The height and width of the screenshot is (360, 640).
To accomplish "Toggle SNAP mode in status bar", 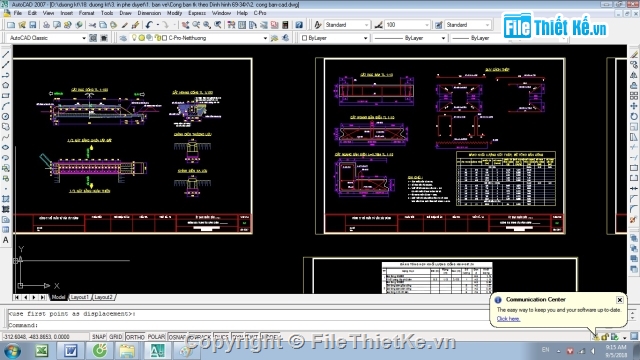I will [x=99, y=337].
